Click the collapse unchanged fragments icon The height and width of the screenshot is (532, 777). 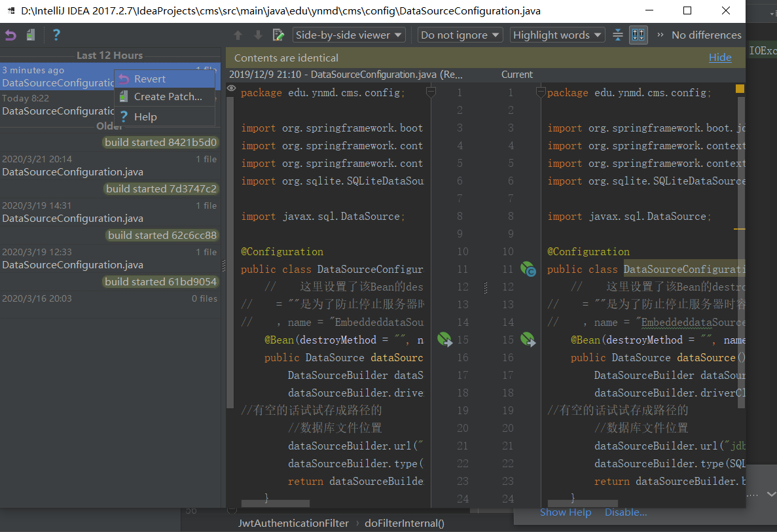coord(617,35)
